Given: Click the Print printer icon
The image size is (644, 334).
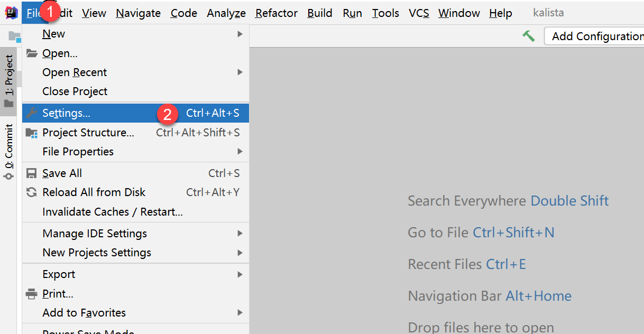Looking at the screenshot, I should click(32, 294).
